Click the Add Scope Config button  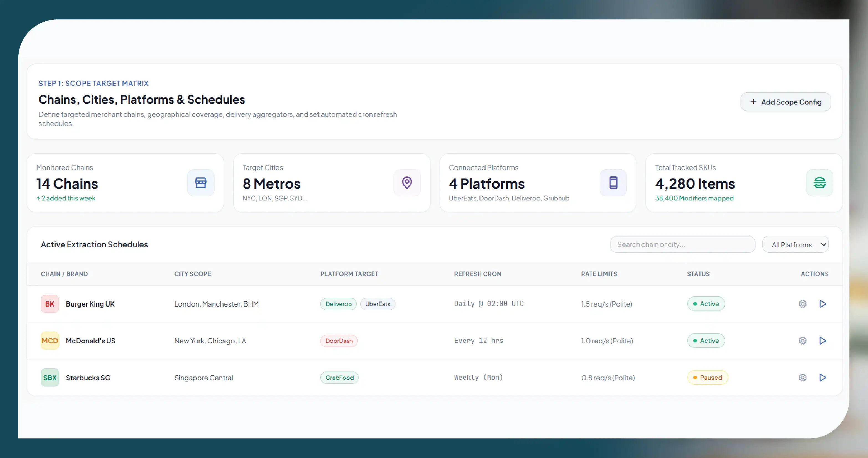[785, 102]
